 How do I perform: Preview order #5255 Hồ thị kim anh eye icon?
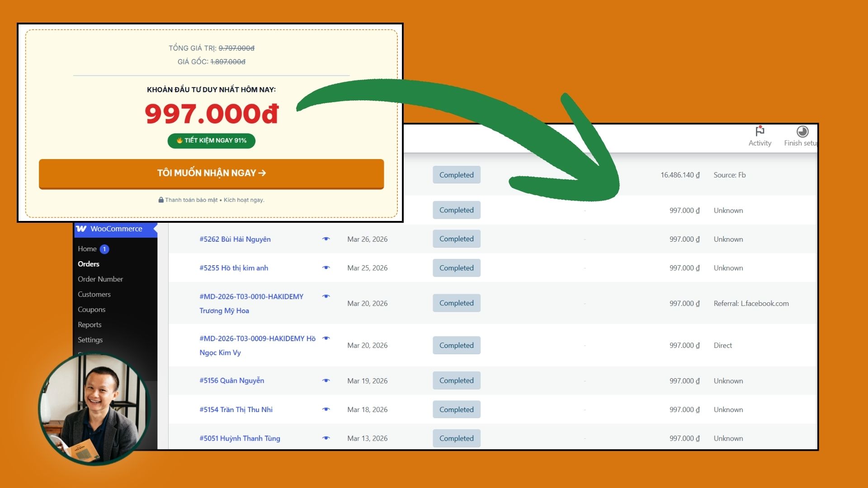(326, 268)
